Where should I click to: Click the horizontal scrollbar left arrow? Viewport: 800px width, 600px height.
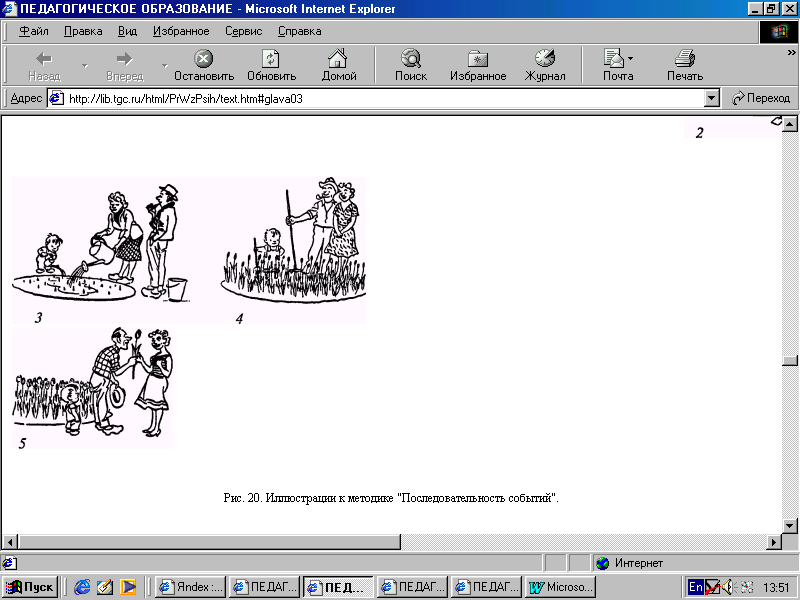pos(10,542)
